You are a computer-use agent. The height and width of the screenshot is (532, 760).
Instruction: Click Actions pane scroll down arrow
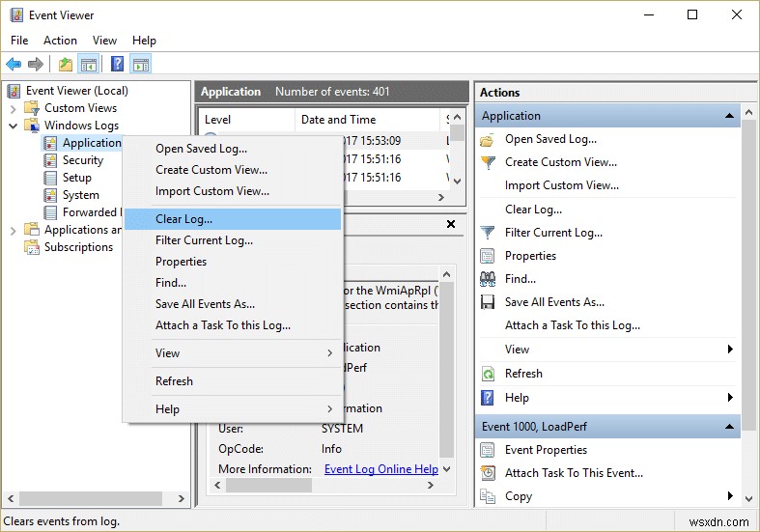(x=748, y=498)
